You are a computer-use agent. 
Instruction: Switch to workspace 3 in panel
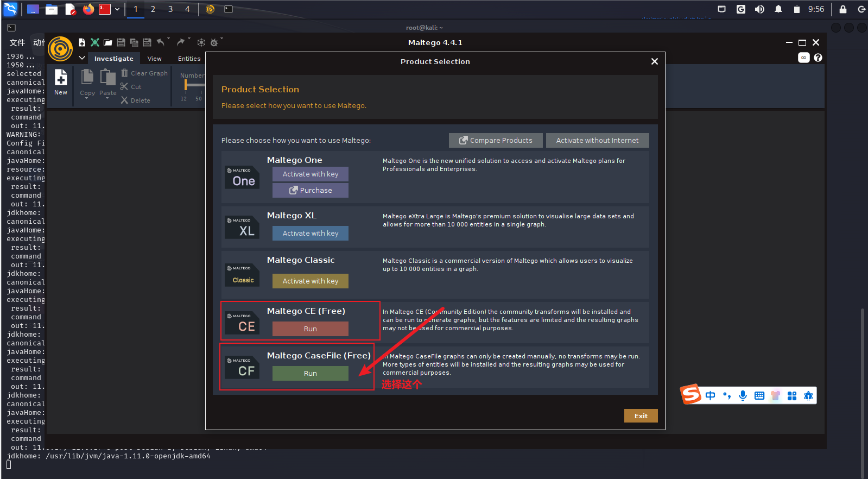170,9
